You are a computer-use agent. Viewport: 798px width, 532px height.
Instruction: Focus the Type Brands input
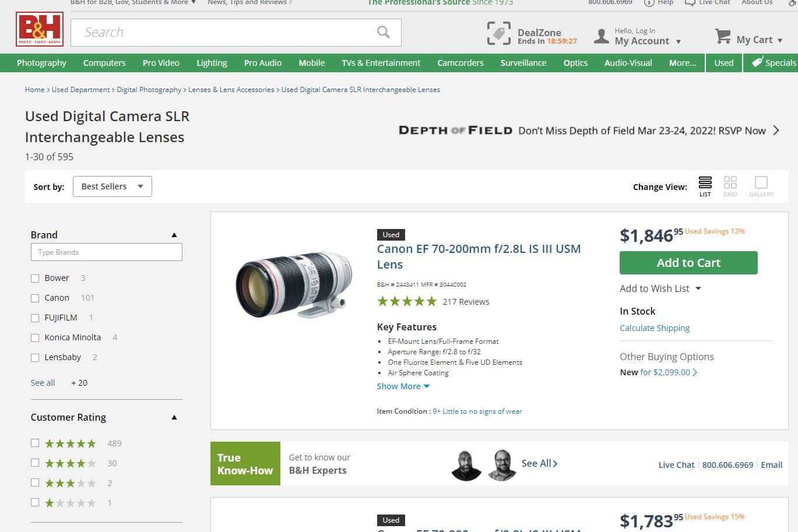[106, 252]
